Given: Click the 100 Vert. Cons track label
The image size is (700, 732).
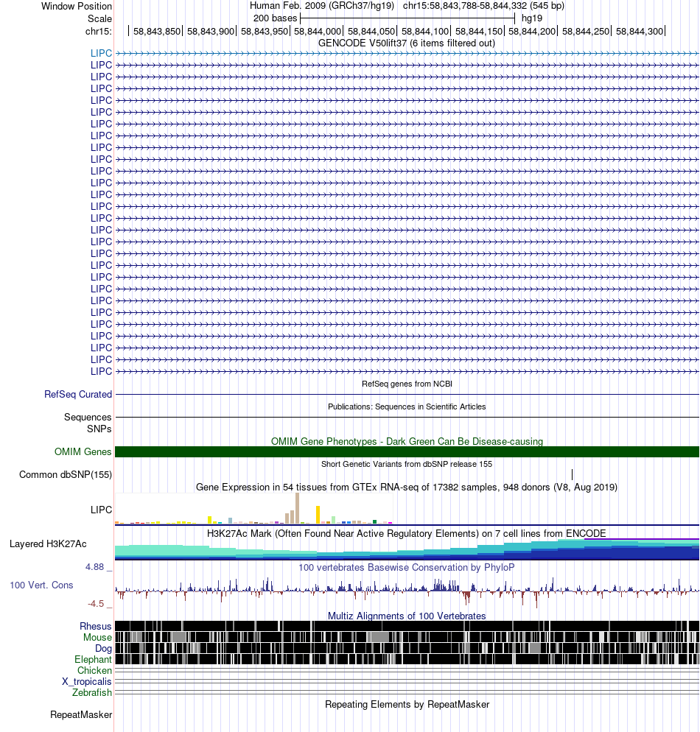Looking at the screenshot, I should pos(41,585).
